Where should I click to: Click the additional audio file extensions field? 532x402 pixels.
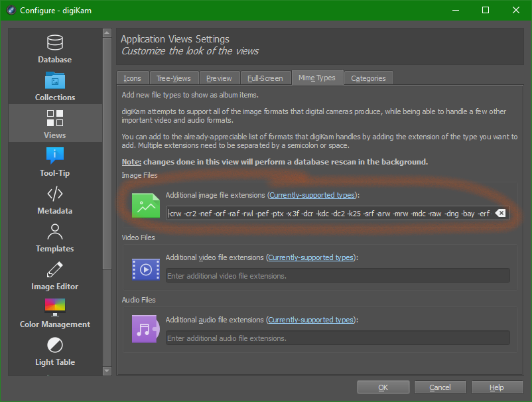[338, 338]
